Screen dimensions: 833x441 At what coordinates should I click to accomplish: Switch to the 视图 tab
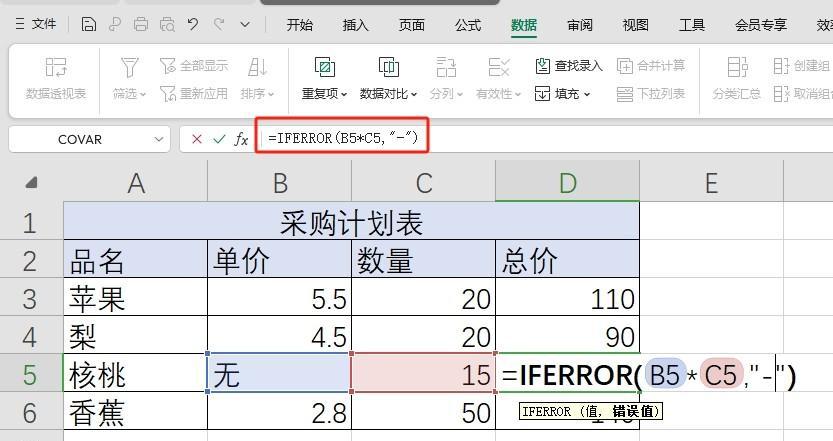pyautogui.click(x=635, y=25)
